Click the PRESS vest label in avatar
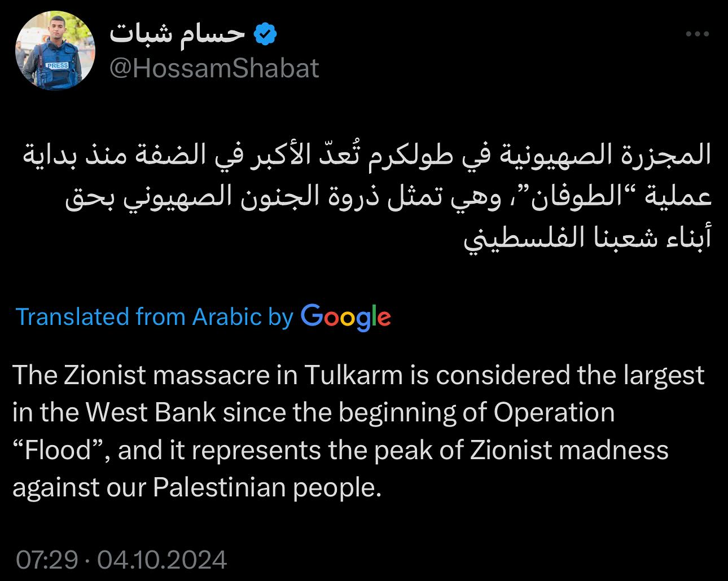728x581 pixels. 57,66
